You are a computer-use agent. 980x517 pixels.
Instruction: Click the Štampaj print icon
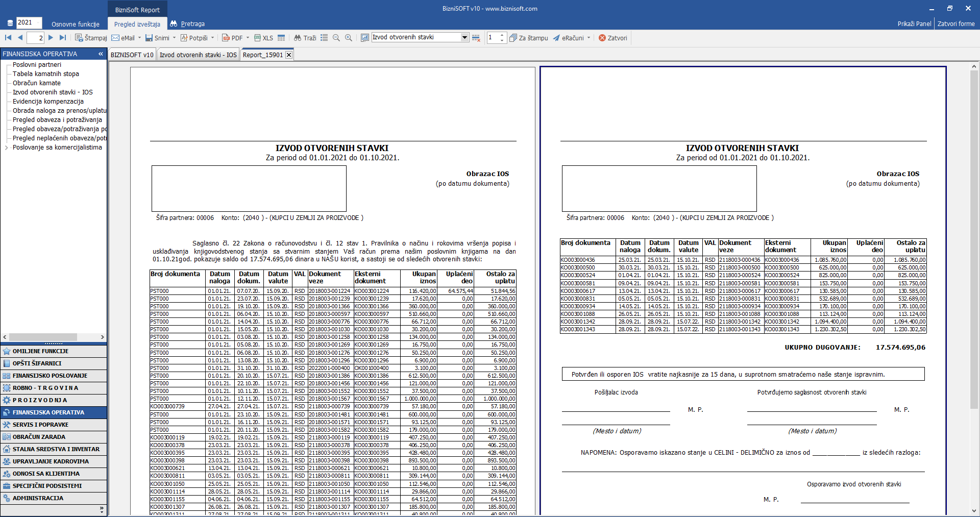[79, 38]
